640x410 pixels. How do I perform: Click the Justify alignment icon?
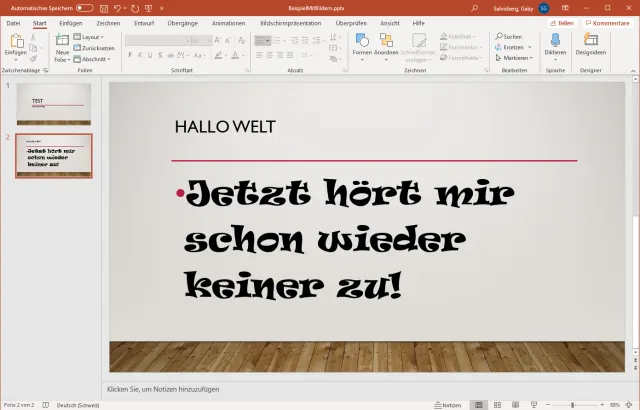pos(290,55)
